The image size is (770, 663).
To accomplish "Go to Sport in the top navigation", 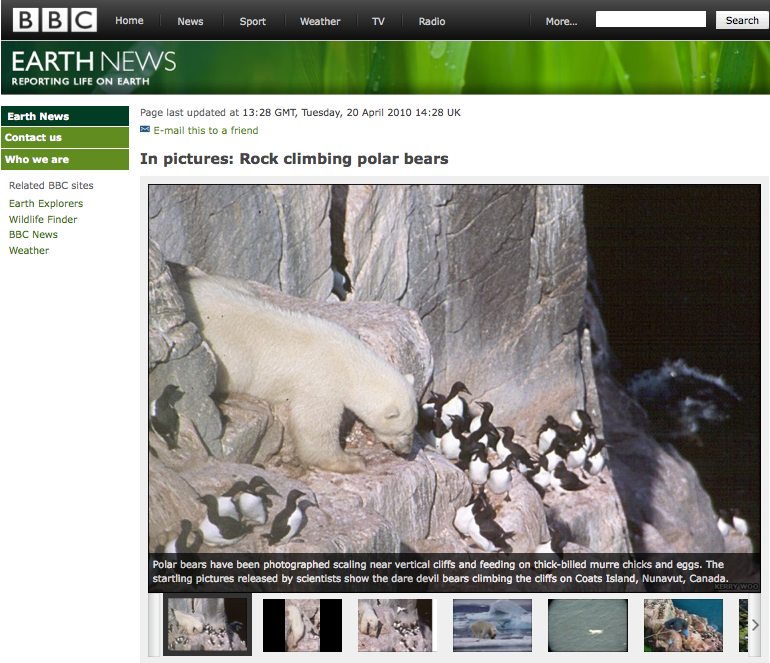I will click(253, 21).
